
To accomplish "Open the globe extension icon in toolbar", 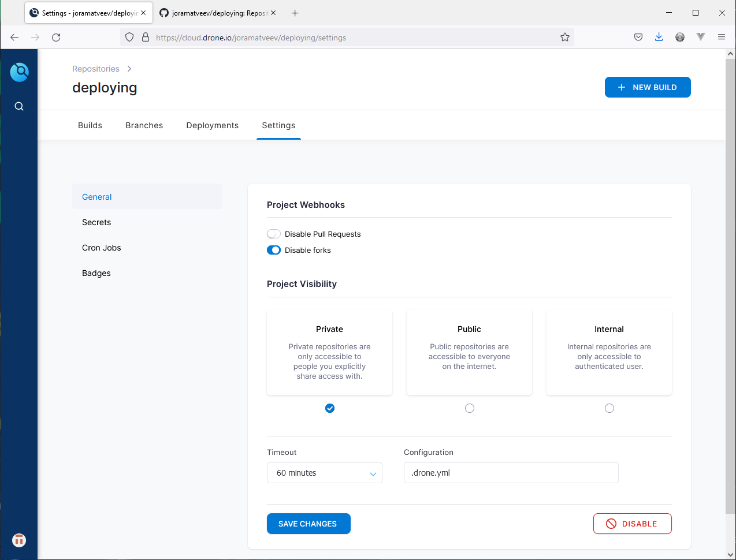I will tap(680, 38).
